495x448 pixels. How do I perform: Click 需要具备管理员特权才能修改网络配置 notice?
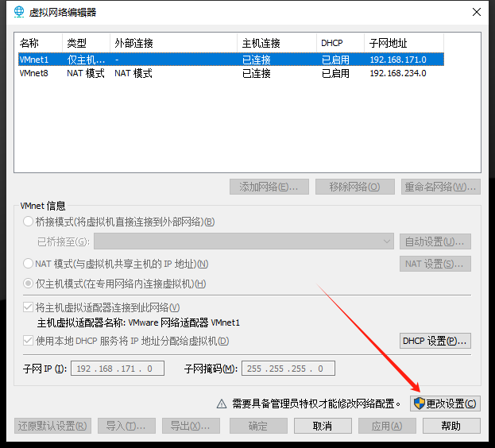point(316,404)
